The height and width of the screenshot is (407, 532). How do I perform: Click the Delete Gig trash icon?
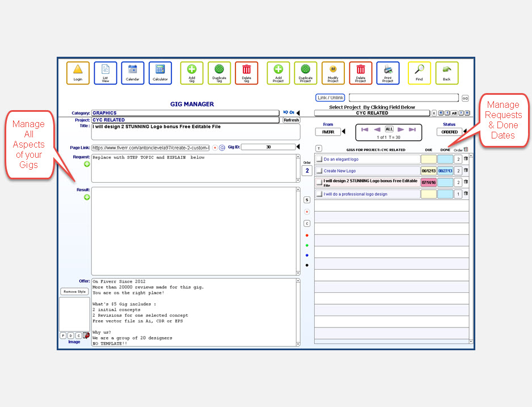246,70
